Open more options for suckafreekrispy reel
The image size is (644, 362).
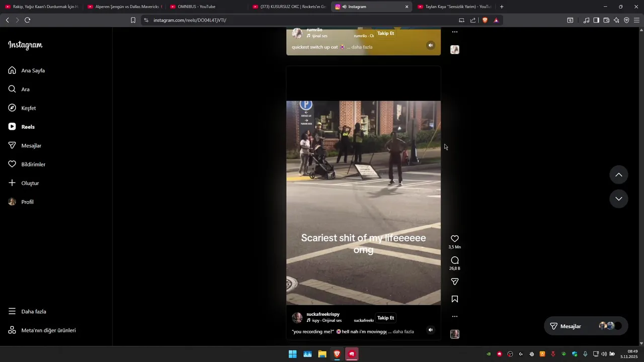pyautogui.click(x=455, y=317)
